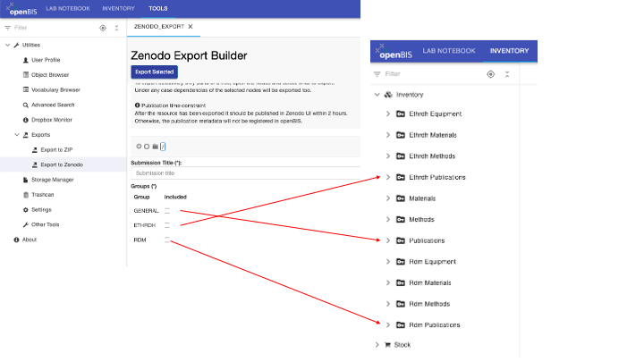This screenshot has height=362, width=644.
Task: Click the Trashcan bin icon
Action: [x=25, y=195]
